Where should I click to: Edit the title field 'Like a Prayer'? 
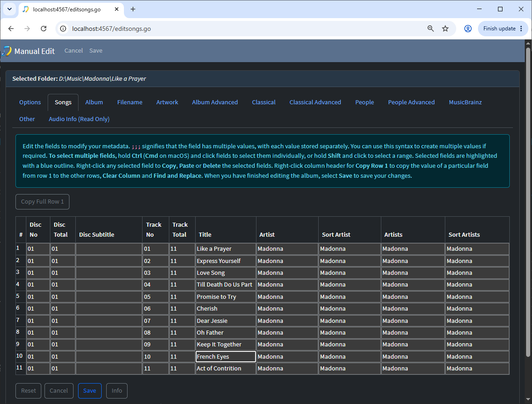click(x=226, y=249)
